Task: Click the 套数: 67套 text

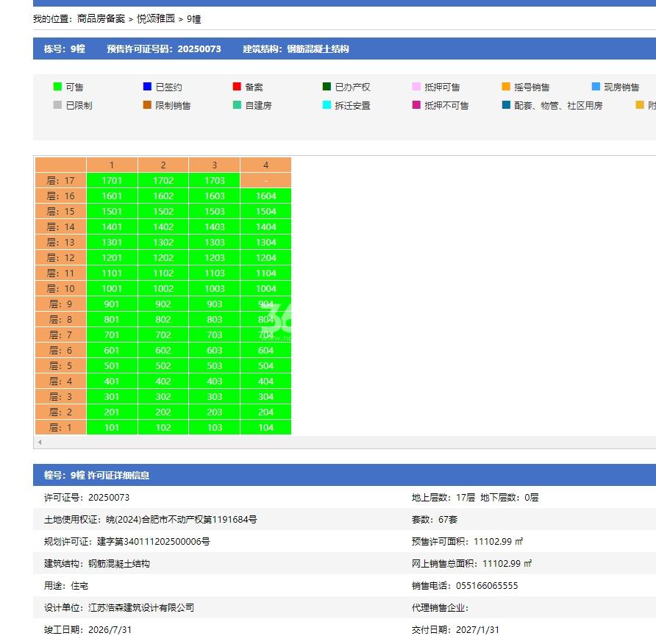Action: coord(434,519)
